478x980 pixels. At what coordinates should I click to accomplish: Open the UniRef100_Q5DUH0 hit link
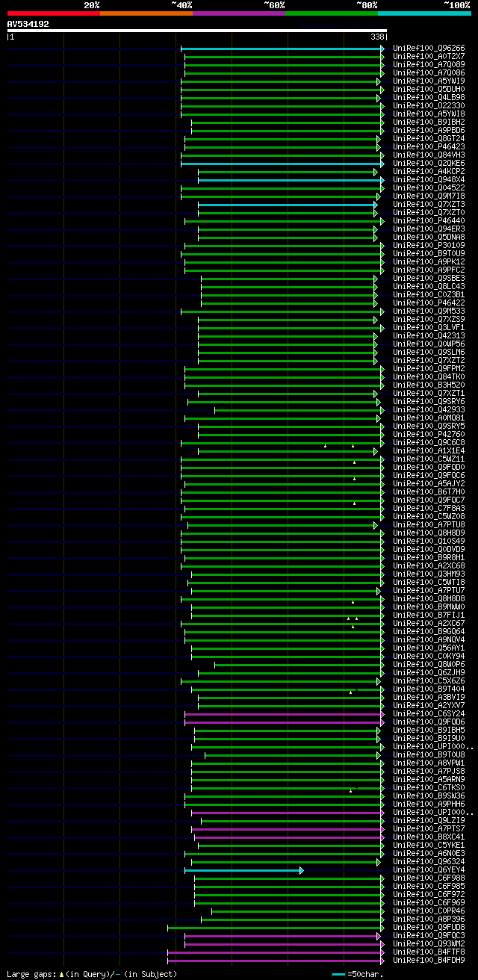point(429,90)
